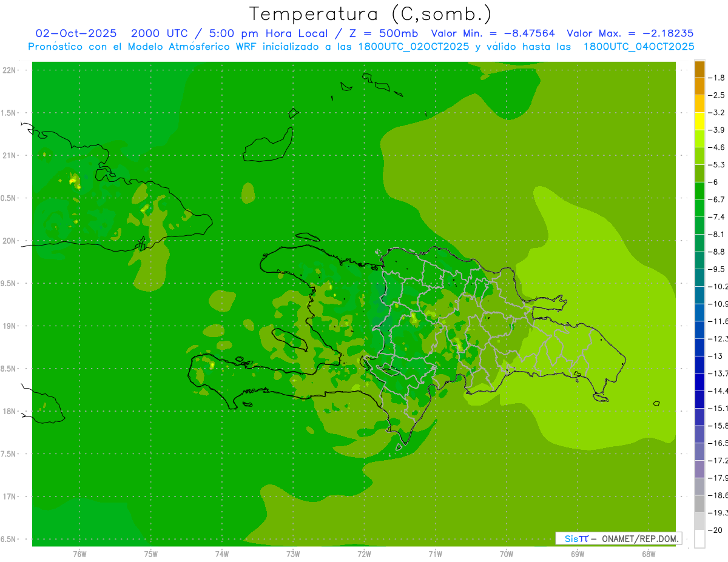Select the -13 dark blue legend swatch

click(x=699, y=347)
